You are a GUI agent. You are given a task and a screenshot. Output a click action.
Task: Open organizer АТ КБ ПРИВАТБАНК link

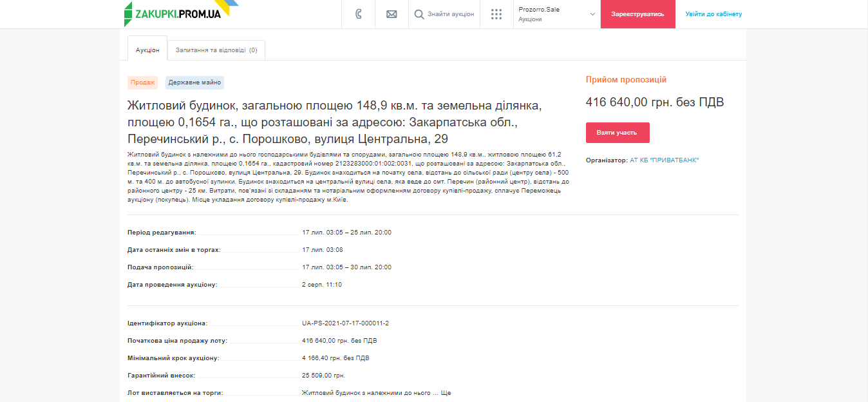pyautogui.click(x=664, y=160)
